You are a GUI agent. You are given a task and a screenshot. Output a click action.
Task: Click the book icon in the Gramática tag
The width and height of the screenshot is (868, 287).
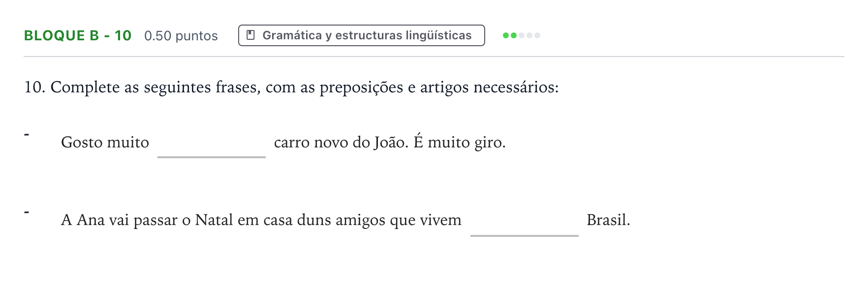coord(250,35)
